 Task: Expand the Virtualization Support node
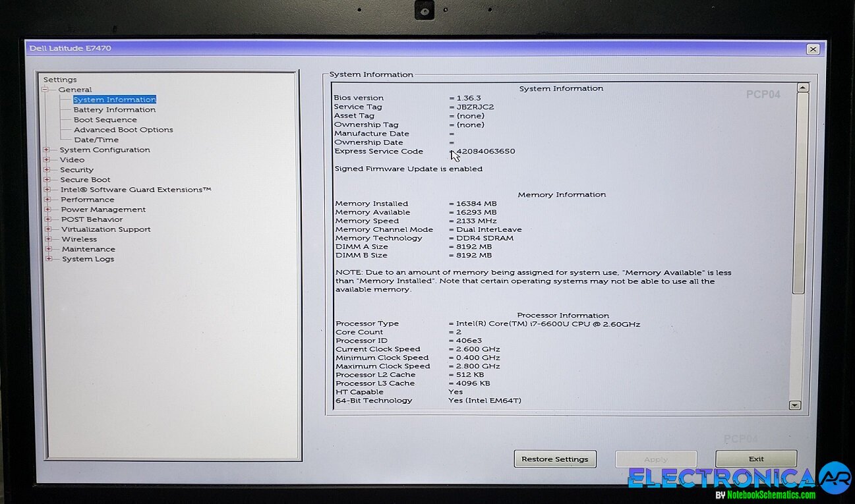(48, 229)
